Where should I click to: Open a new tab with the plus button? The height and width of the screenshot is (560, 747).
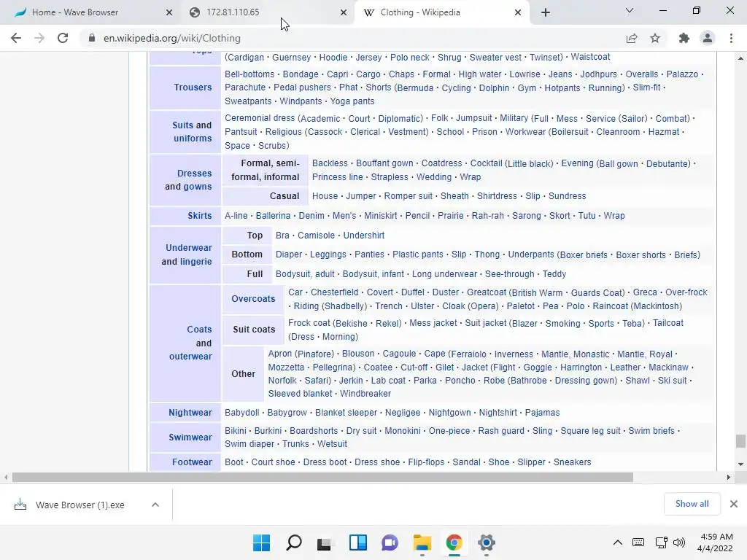tap(546, 12)
